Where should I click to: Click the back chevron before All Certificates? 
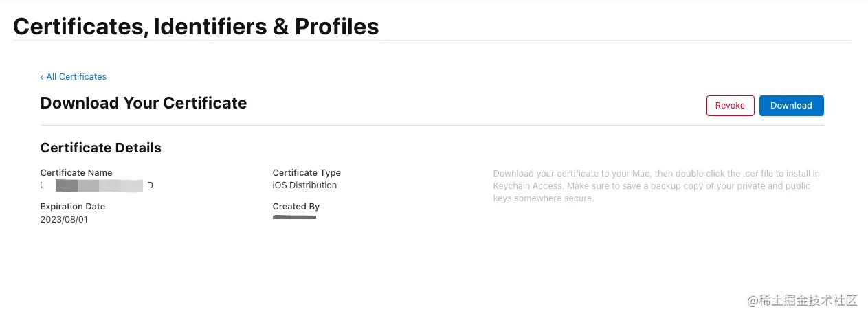click(x=42, y=77)
